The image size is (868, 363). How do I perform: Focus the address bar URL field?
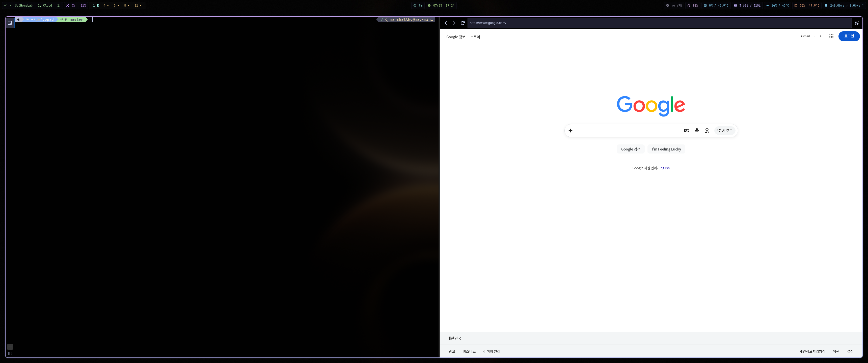pyautogui.click(x=659, y=23)
